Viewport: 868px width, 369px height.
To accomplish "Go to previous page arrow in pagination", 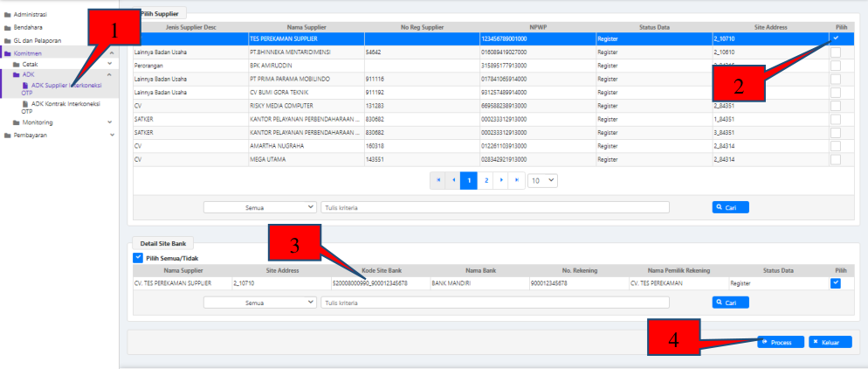I will pyautogui.click(x=453, y=180).
